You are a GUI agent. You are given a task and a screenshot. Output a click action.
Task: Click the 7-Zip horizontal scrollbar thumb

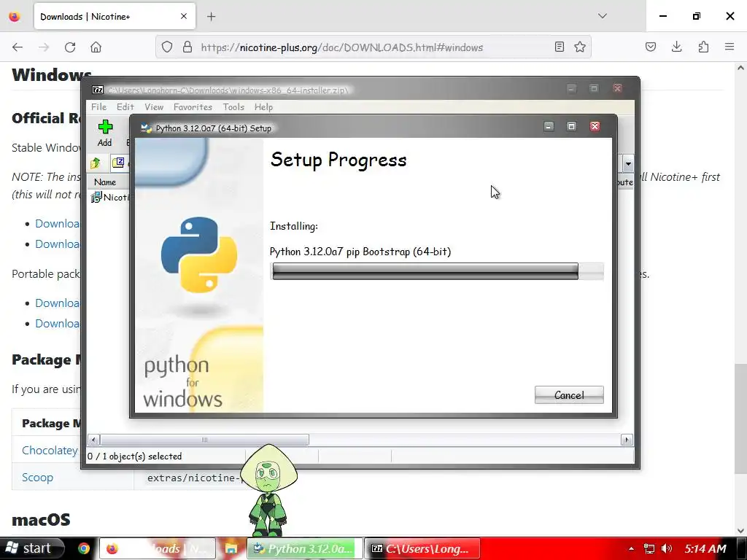point(204,440)
